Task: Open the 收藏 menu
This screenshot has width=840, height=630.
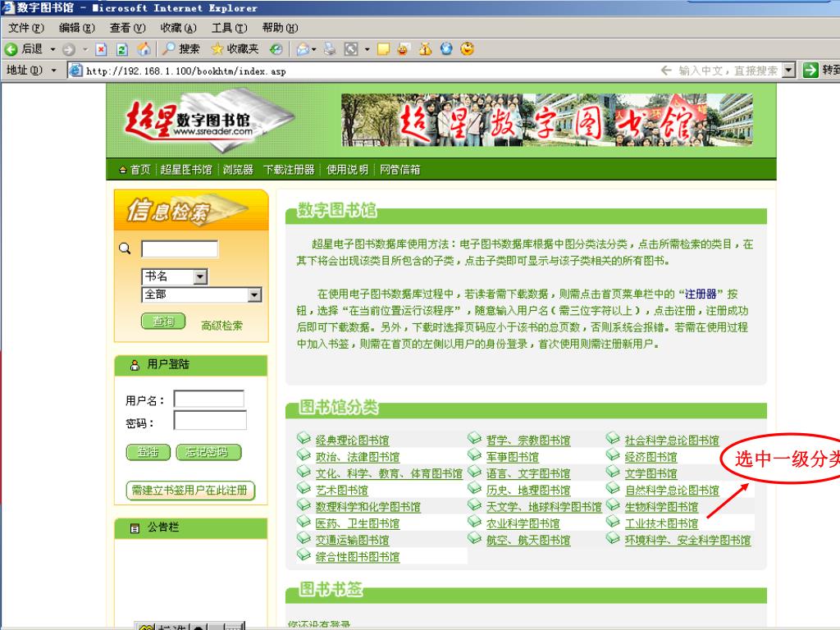Action: tap(178, 28)
